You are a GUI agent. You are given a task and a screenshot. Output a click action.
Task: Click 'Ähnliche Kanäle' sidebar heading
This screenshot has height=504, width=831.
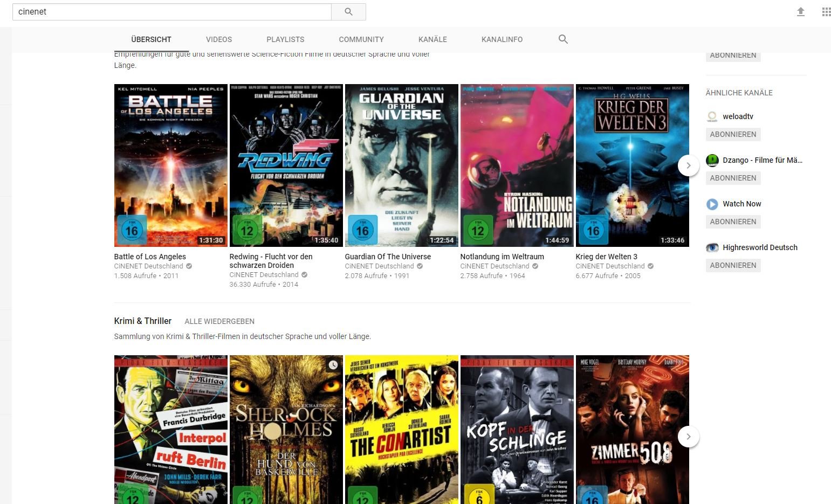click(739, 93)
